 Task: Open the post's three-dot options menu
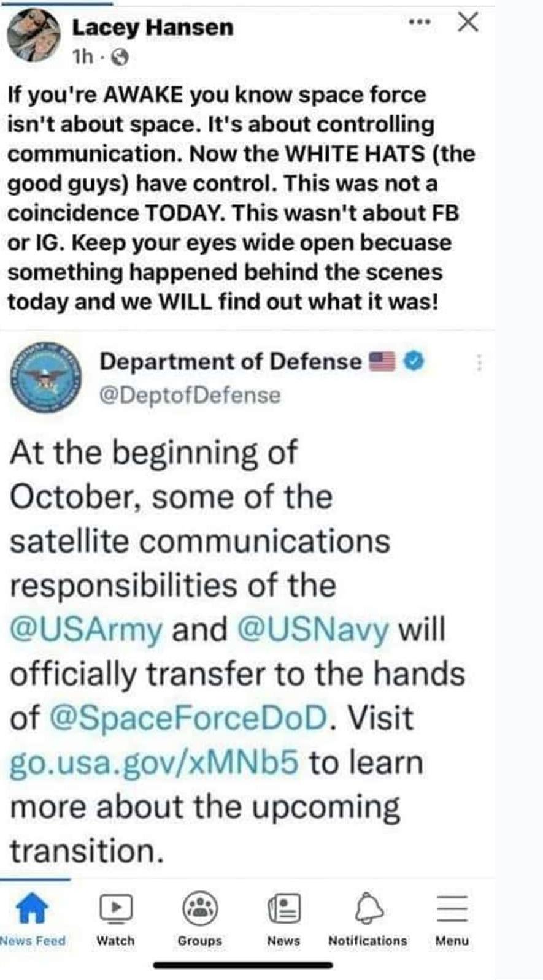(x=420, y=23)
